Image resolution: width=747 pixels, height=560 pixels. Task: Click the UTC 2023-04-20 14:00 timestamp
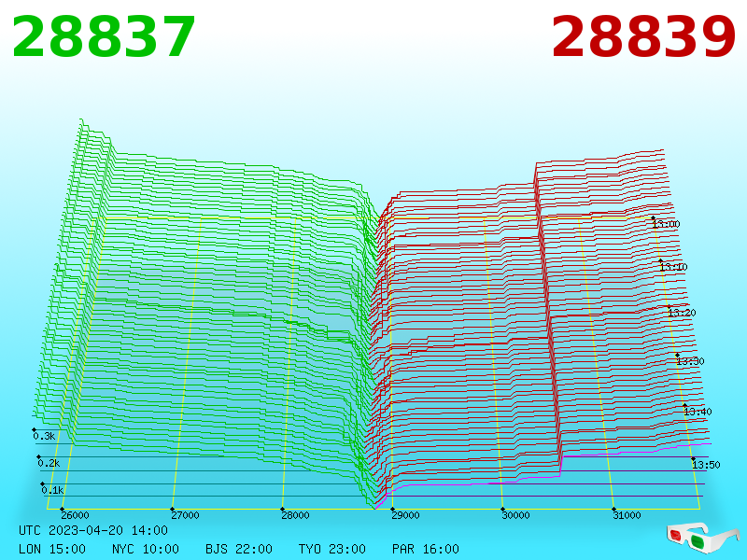pyautogui.click(x=93, y=530)
